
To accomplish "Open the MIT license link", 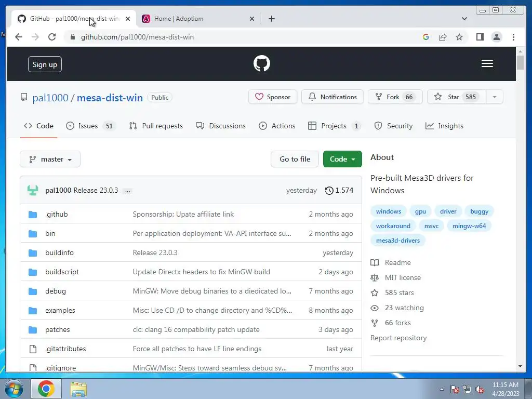I will click(x=403, y=277).
